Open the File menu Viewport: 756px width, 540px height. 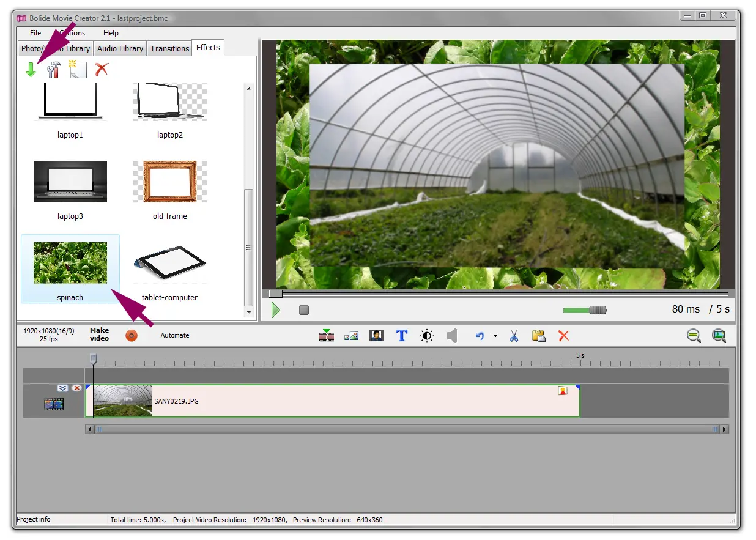35,33
